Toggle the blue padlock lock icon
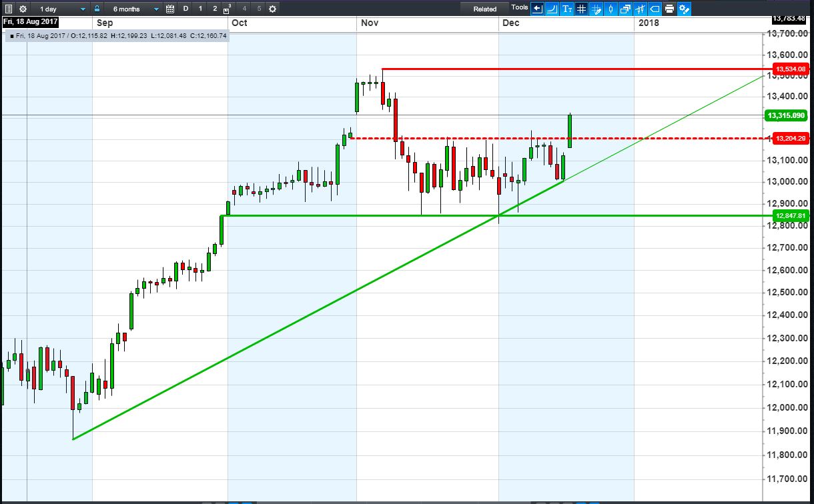 (97, 9)
